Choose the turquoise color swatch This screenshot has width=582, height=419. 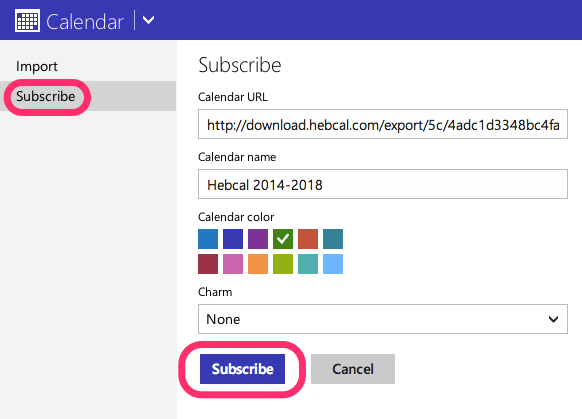[308, 264]
